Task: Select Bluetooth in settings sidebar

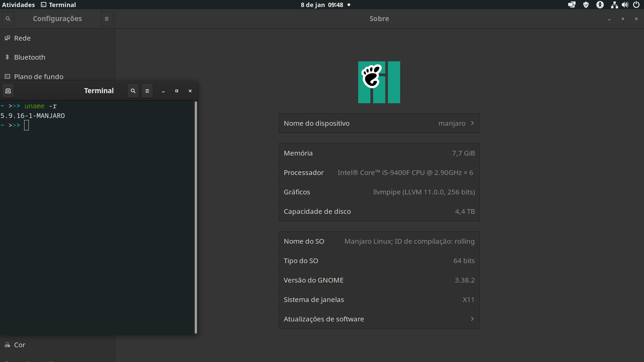Action: coord(57,57)
